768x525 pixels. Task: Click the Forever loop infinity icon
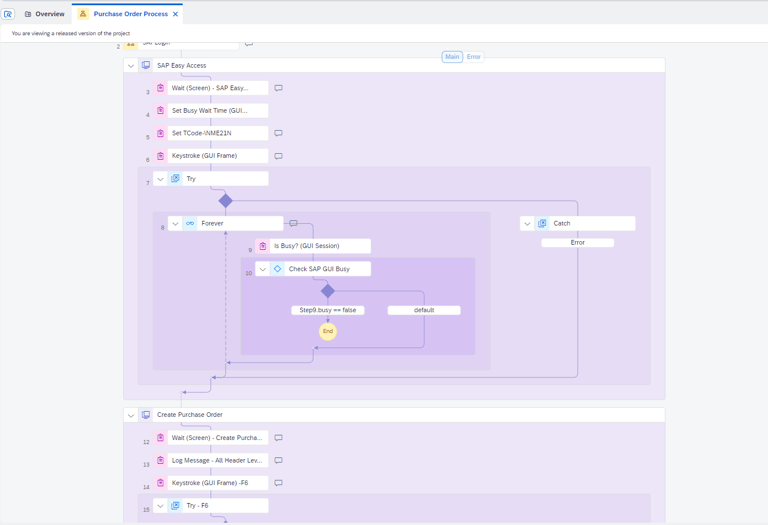tap(190, 223)
